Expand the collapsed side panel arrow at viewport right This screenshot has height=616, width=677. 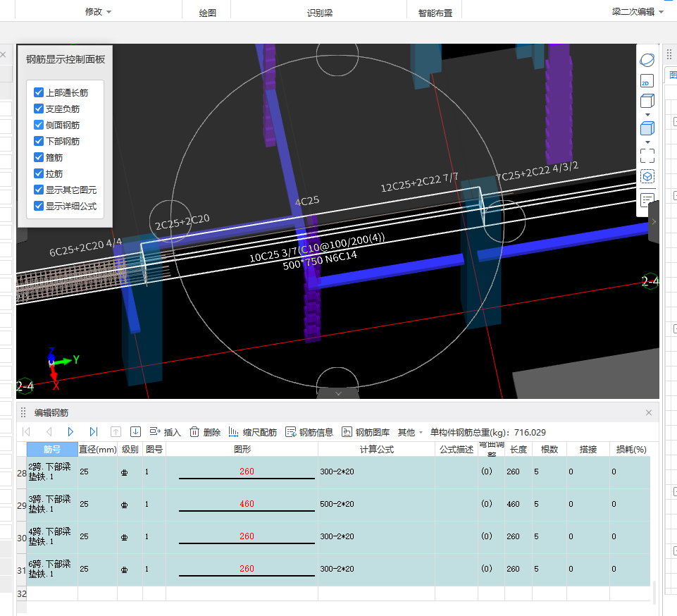[654, 221]
